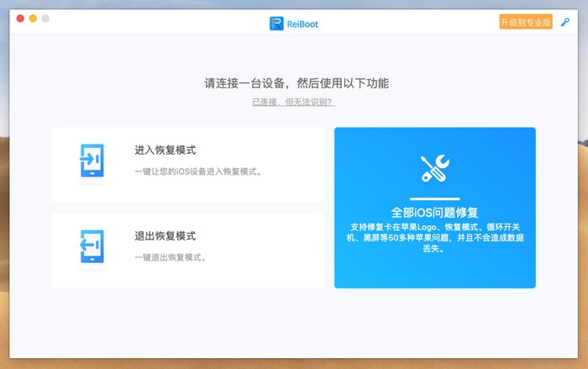The width and height of the screenshot is (588, 369).
Task: Open 全部iOS问题修复 heading
Action: click(x=434, y=213)
